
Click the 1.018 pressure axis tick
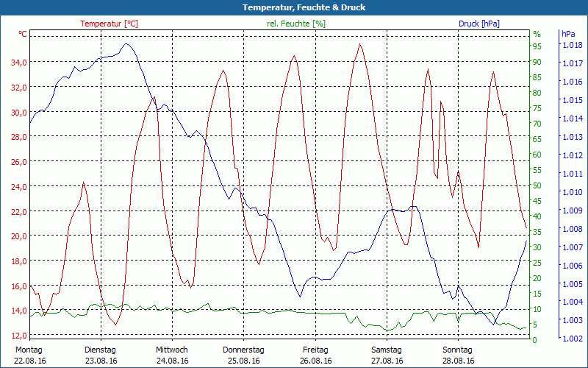pyautogui.click(x=572, y=46)
